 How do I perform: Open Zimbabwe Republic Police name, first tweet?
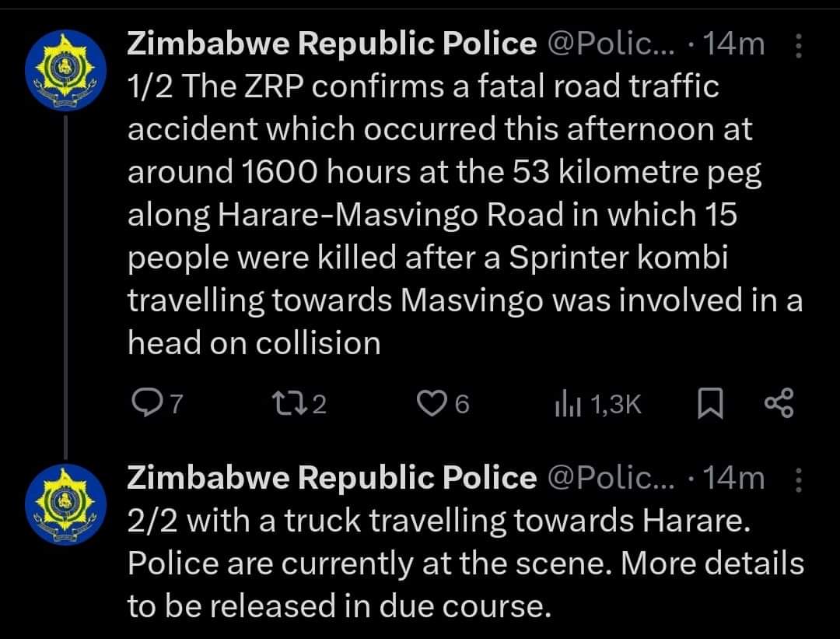click(331, 44)
